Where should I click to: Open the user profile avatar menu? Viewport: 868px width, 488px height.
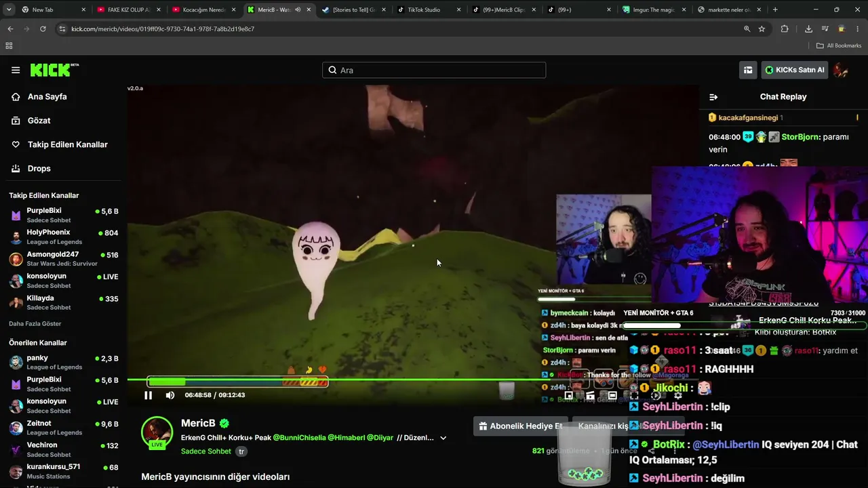[x=841, y=70]
